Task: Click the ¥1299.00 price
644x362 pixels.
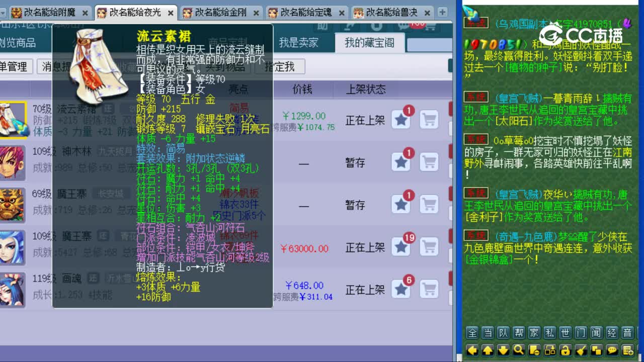Action: 304,116
